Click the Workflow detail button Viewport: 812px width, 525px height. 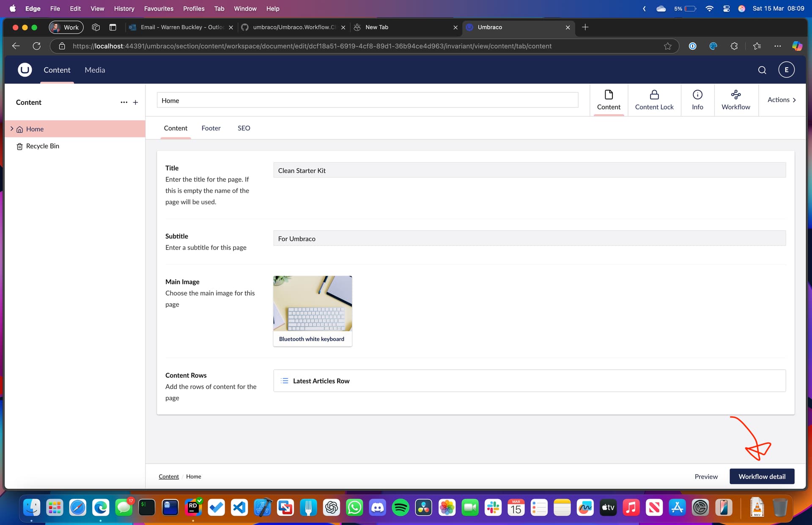tap(762, 476)
